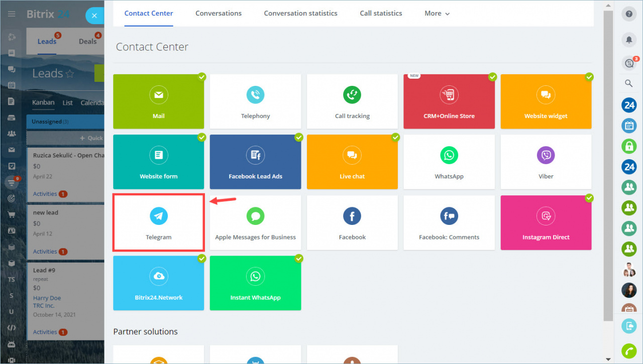Open the CRM+Online Store tile
643x364 pixels.
449,101
